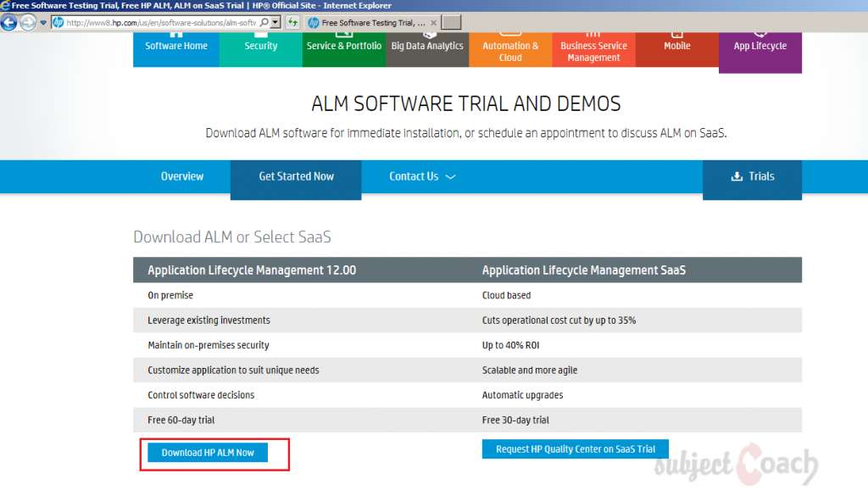Click the Download ALM software subtitle sentence
This screenshot has height=501, width=868.
pyautogui.click(x=466, y=133)
